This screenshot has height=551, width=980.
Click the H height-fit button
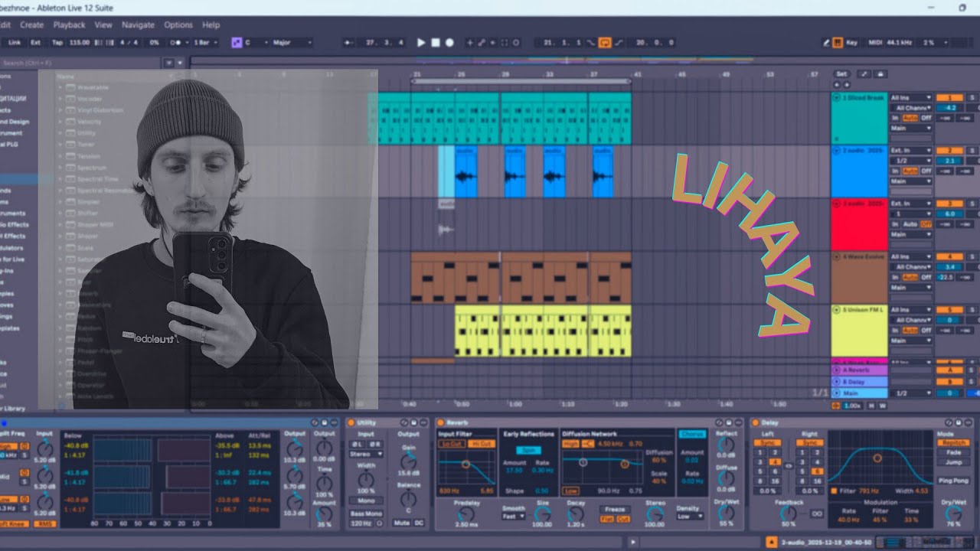(x=871, y=406)
